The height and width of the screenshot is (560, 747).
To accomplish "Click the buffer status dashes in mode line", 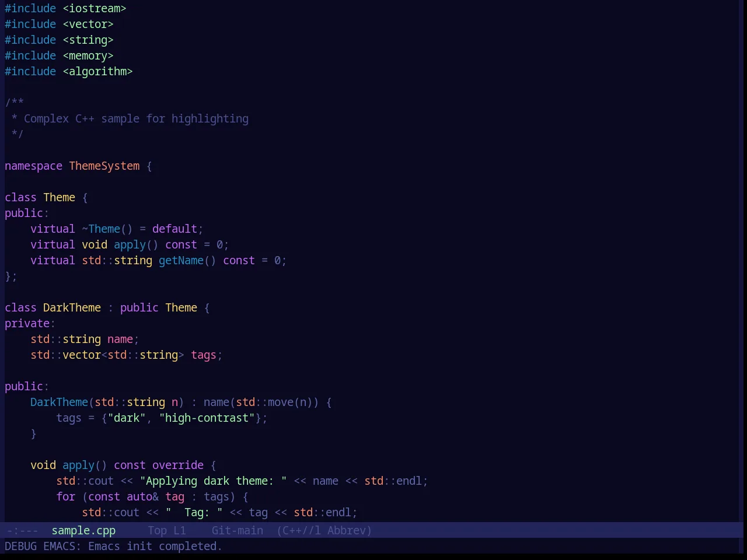I will tap(22, 531).
